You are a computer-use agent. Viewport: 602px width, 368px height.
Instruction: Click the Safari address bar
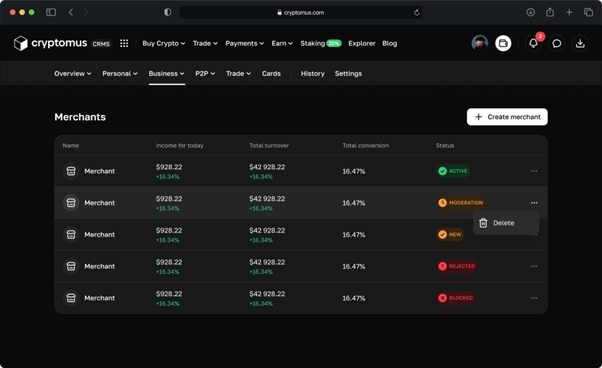[301, 12]
